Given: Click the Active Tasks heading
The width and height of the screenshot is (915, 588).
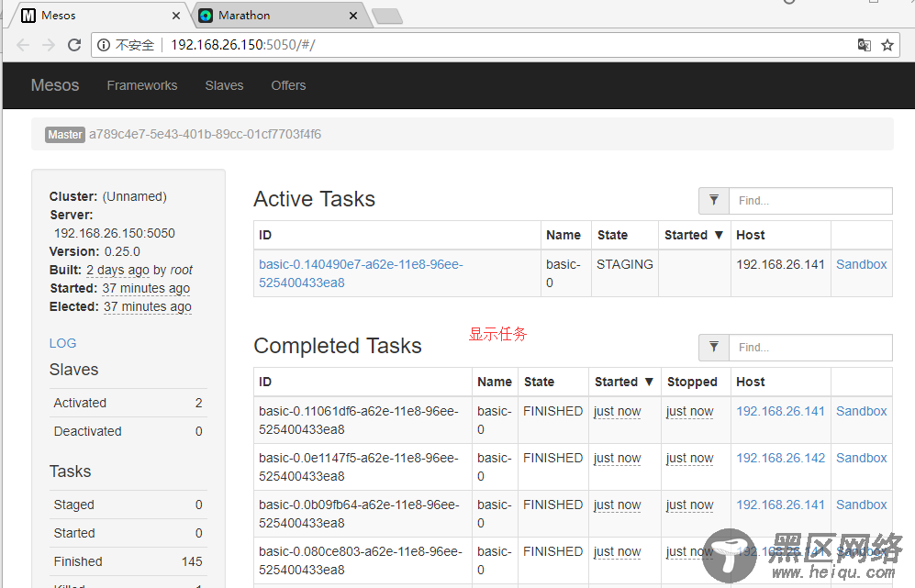Looking at the screenshot, I should pyautogui.click(x=314, y=199).
